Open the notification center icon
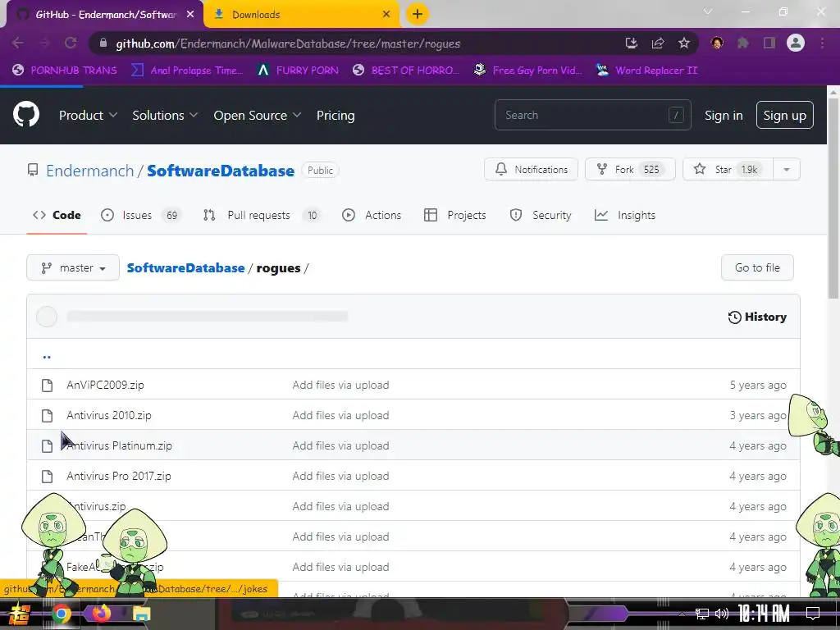Viewport: 840px width, 630px height. pos(813,614)
